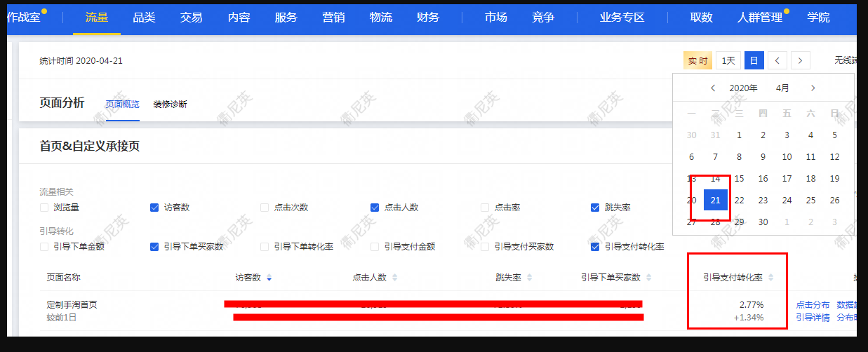This screenshot has width=868, height=352.
Task: Open the 营销 navigation tab
Action: tap(333, 18)
